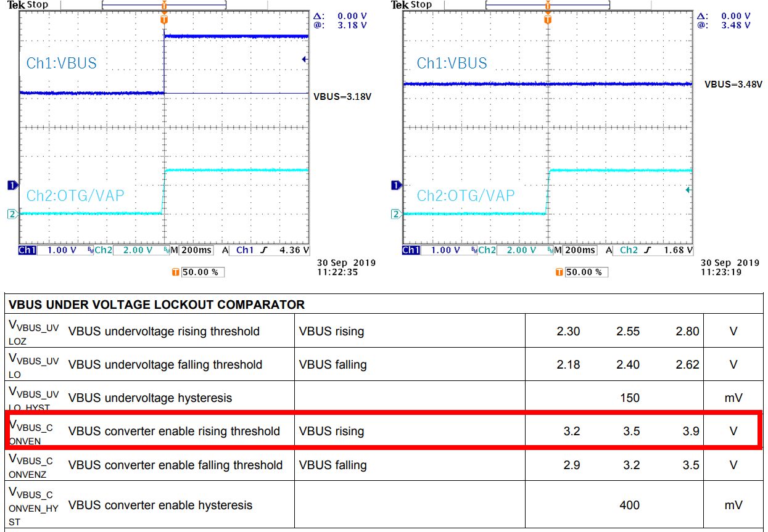Select 'VBUS undervoltage rising threshold' description cell

164,331
